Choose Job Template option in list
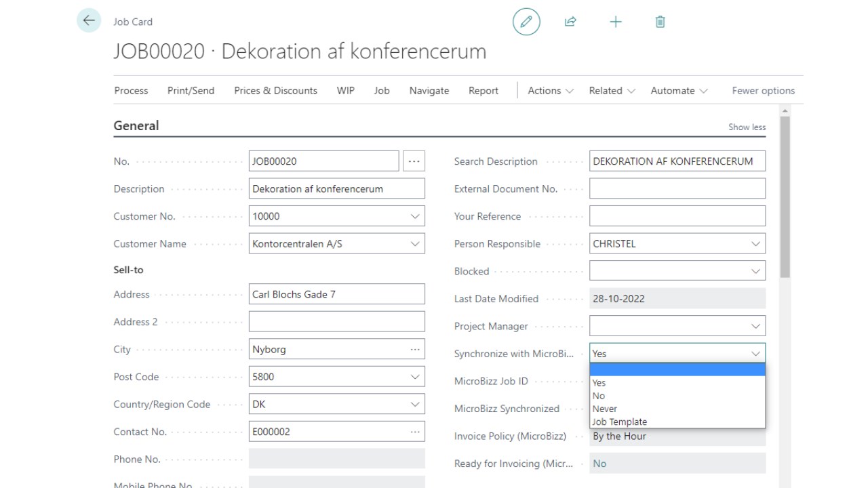Screen dimensions: 868x488 (x=620, y=422)
